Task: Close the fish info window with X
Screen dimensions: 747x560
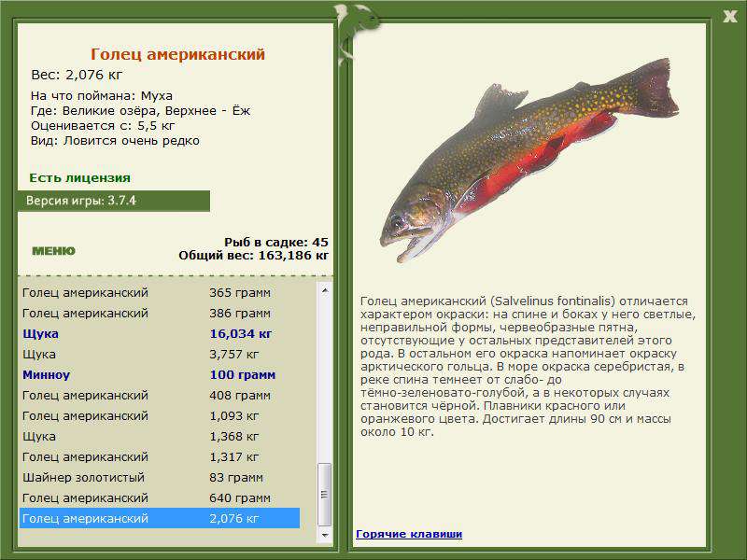Action: pos(729,16)
